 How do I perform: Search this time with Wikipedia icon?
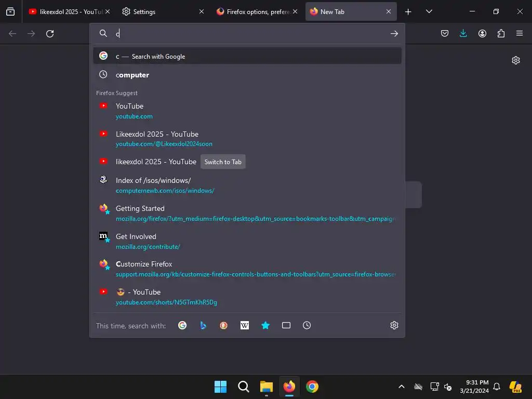[245, 325]
